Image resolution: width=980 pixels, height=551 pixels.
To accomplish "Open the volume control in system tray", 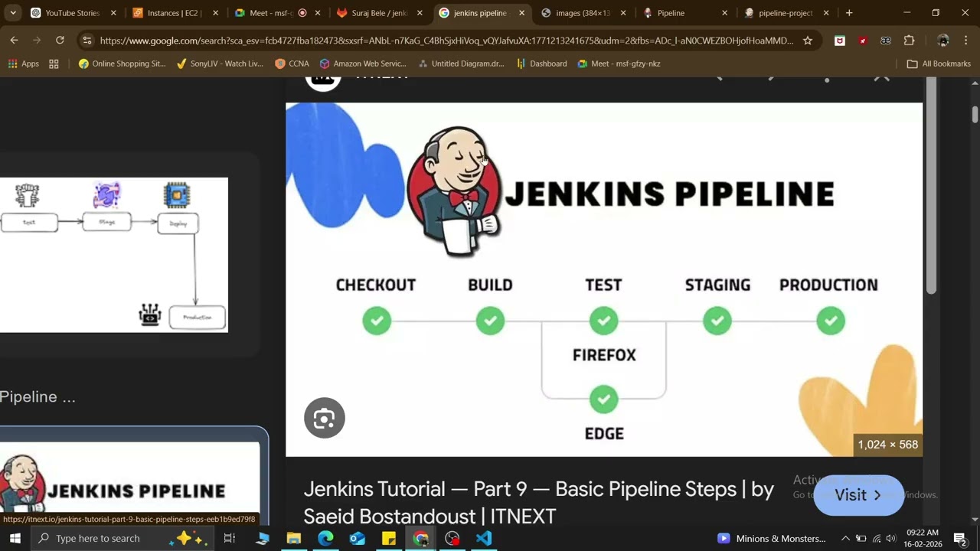I will [x=890, y=538].
